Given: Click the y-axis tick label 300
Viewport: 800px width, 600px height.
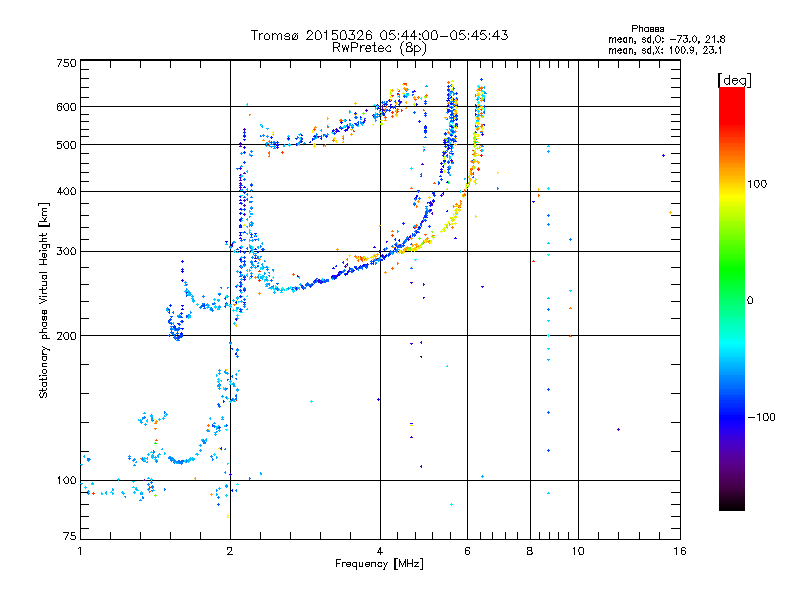Looking at the screenshot, I should pyautogui.click(x=66, y=252).
